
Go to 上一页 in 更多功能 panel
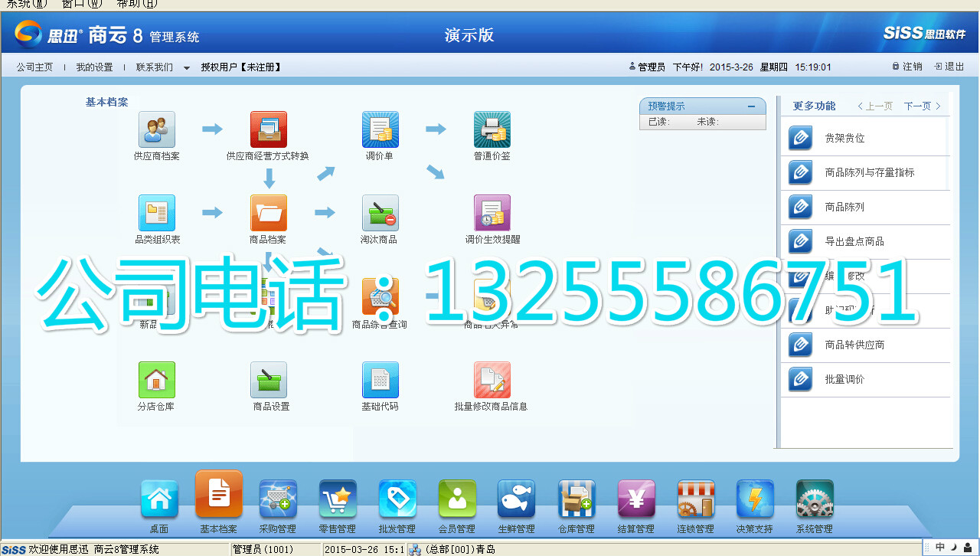click(x=875, y=106)
